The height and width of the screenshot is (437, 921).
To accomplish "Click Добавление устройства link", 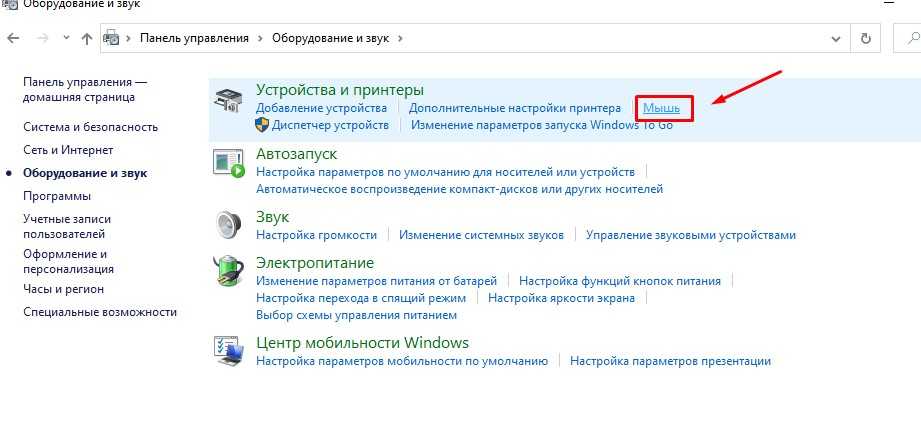I will 321,107.
